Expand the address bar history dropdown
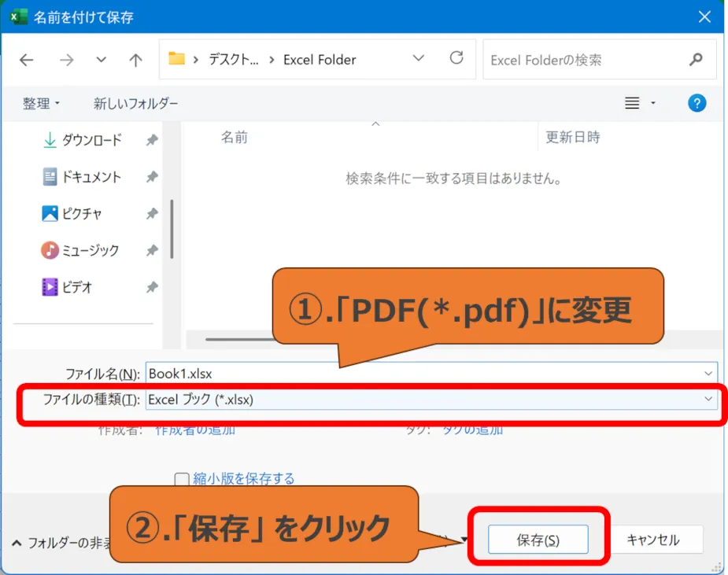The image size is (728, 575). 419,59
